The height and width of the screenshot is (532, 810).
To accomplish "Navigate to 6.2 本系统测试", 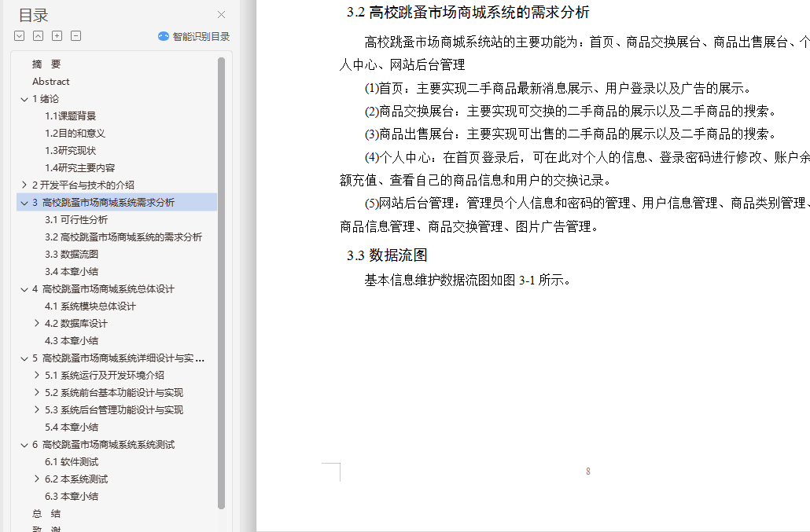I will 76,479.
